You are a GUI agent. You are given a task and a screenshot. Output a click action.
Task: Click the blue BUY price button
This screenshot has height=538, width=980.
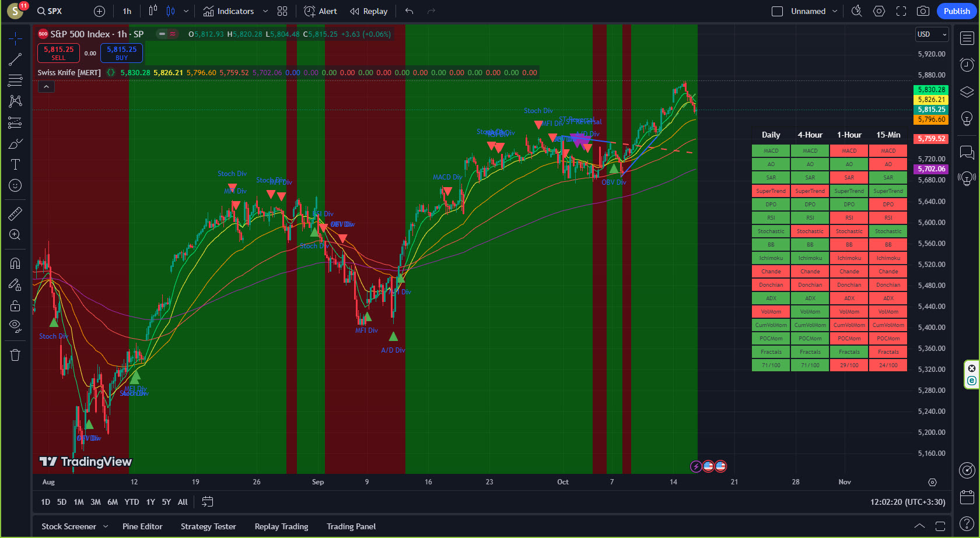tap(121, 53)
